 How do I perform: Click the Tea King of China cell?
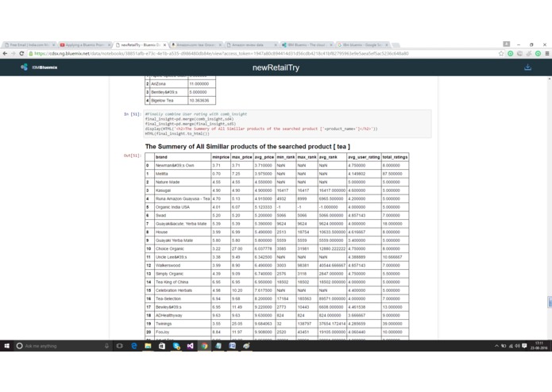[x=183, y=282]
